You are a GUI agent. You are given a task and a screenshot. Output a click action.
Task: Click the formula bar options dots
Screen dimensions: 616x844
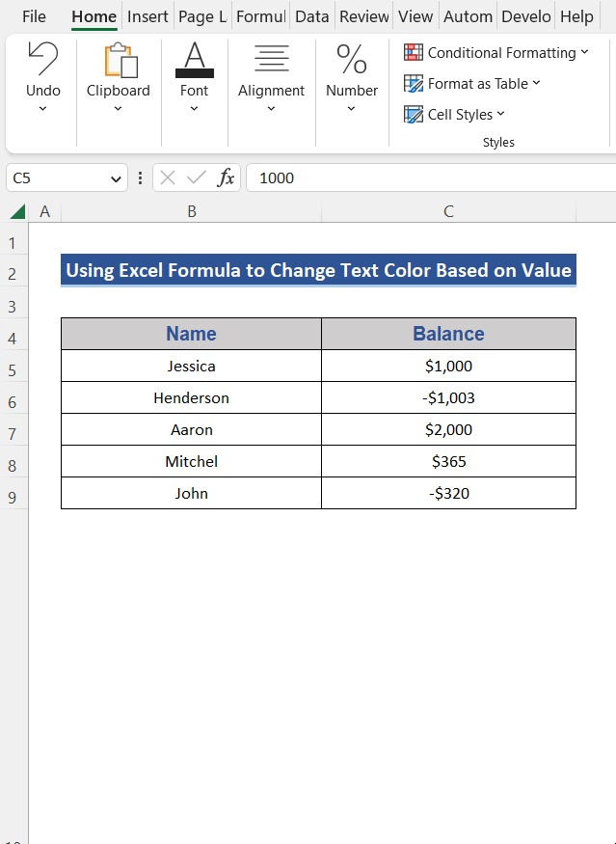[141, 177]
